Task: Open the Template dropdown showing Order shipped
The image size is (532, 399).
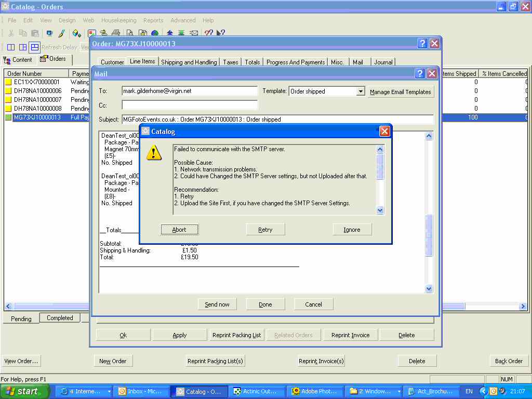Action: pyautogui.click(x=361, y=91)
